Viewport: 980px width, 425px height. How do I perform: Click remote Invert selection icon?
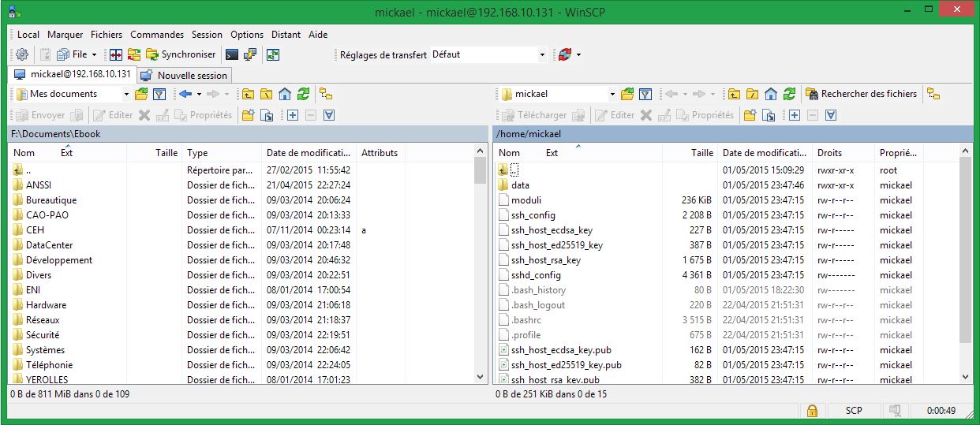pos(831,115)
